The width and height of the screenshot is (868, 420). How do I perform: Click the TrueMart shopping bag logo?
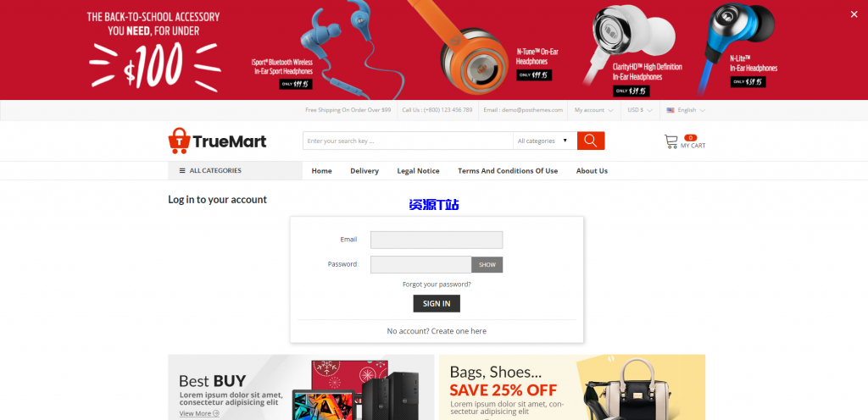click(x=180, y=141)
